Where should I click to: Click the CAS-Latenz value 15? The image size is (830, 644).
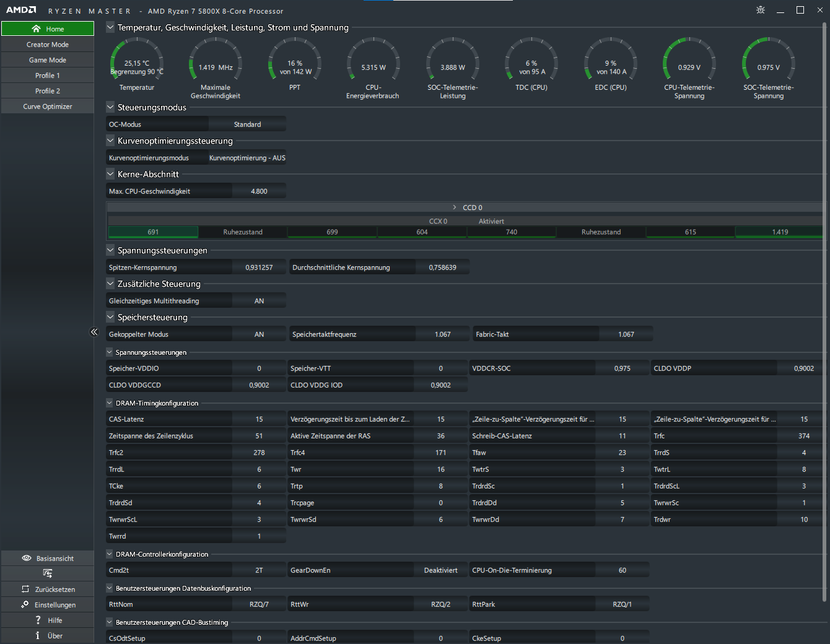coord(259,419)
